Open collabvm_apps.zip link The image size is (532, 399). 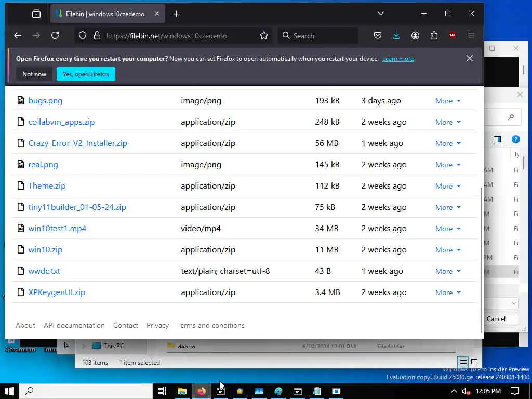click(61, 122)
